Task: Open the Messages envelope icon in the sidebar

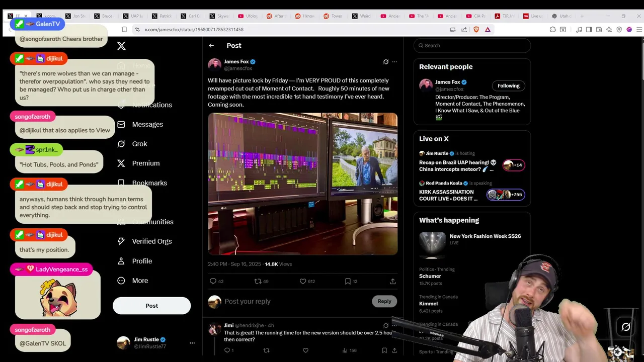Action: 121,124
